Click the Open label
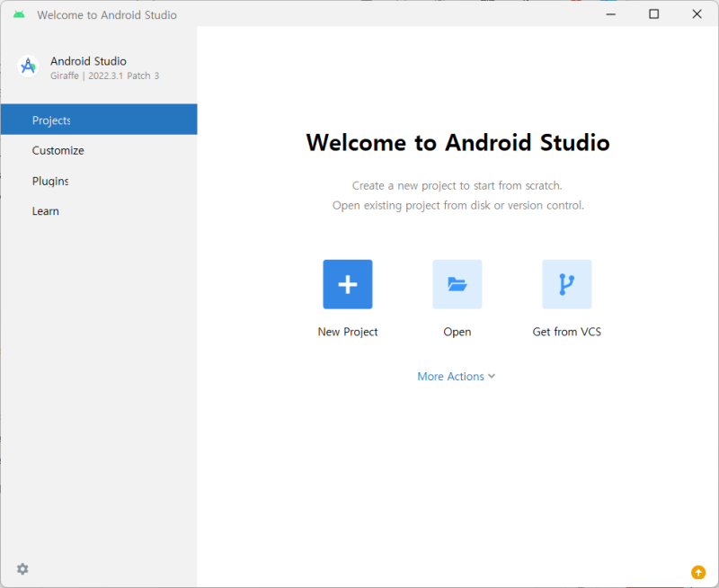Image resolution: width=719 pixels, height=588 pixels. pyautogui.click(x=457, y=331)
